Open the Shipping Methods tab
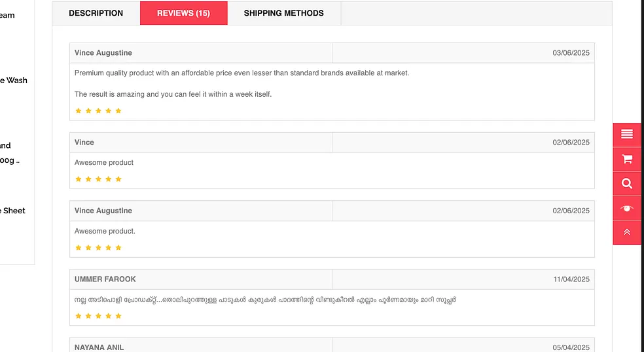The width and height of the screenshot is (644, 352). pyautogui.click(x=283, y=13)
